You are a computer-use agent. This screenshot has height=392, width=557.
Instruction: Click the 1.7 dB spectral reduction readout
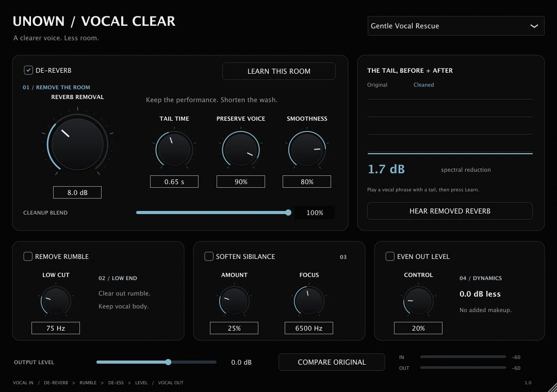386,169
